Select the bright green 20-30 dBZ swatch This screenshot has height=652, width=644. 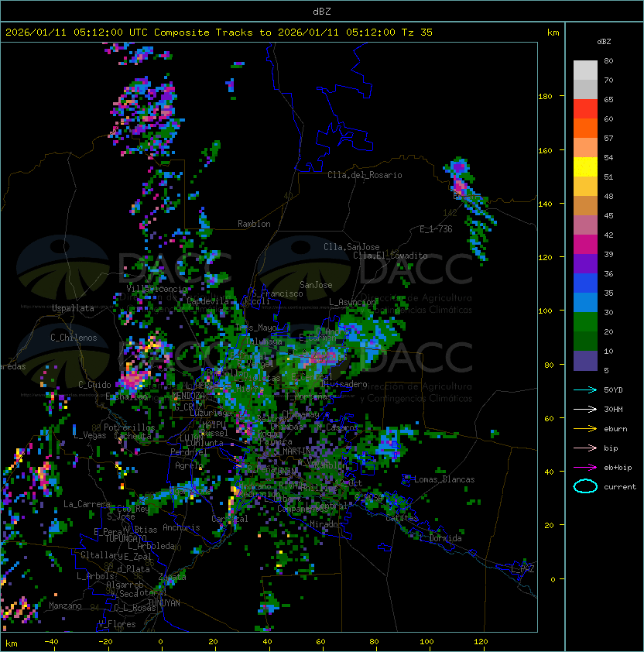click(585, 322)
